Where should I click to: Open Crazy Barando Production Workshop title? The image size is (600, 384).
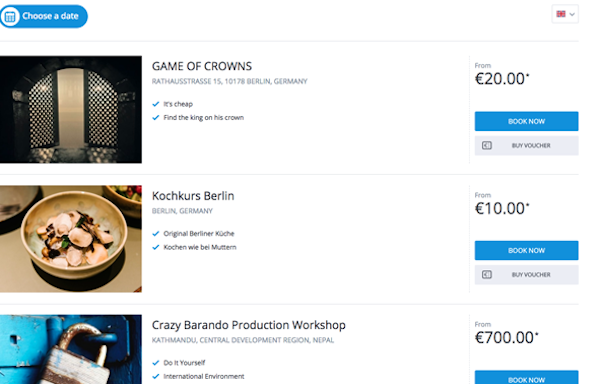tap(249, 325)
